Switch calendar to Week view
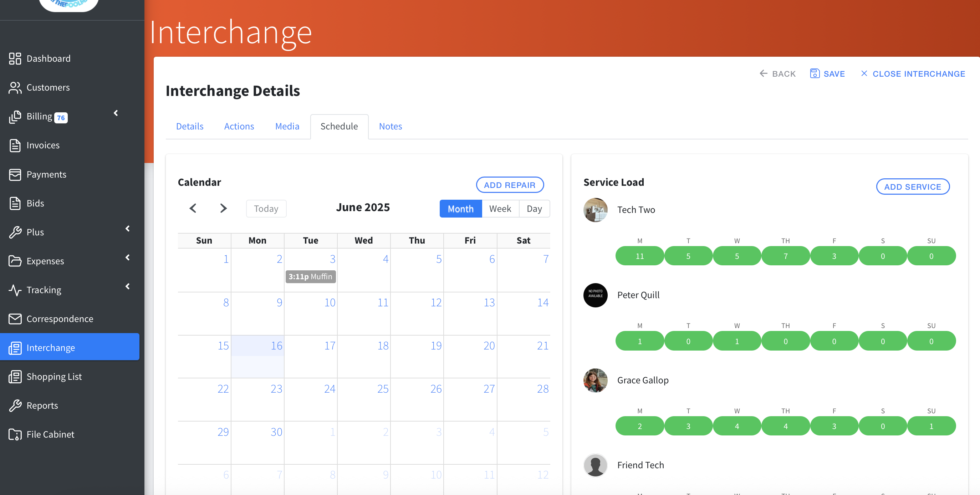The height and width of the screenshot is (495, 980). (500, 209)
